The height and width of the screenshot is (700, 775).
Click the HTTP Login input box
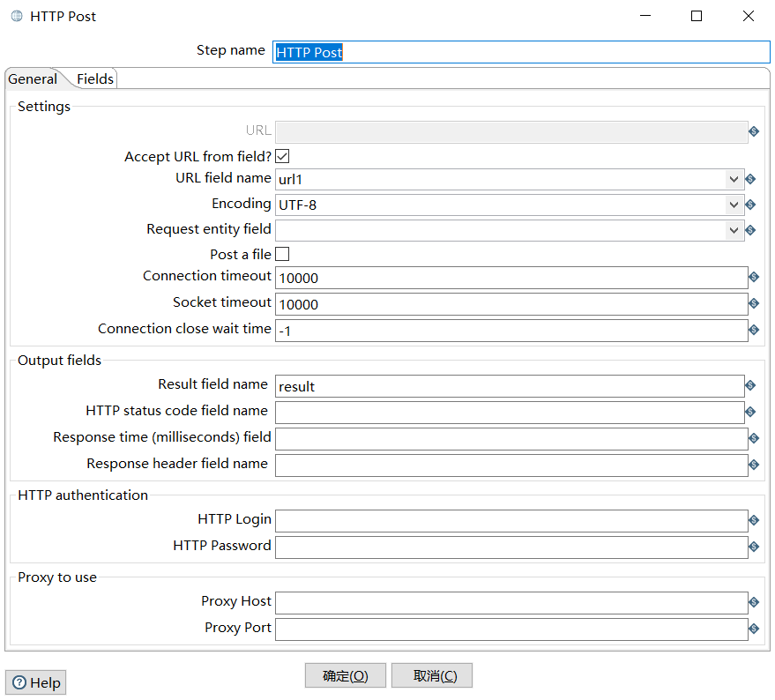511,521
